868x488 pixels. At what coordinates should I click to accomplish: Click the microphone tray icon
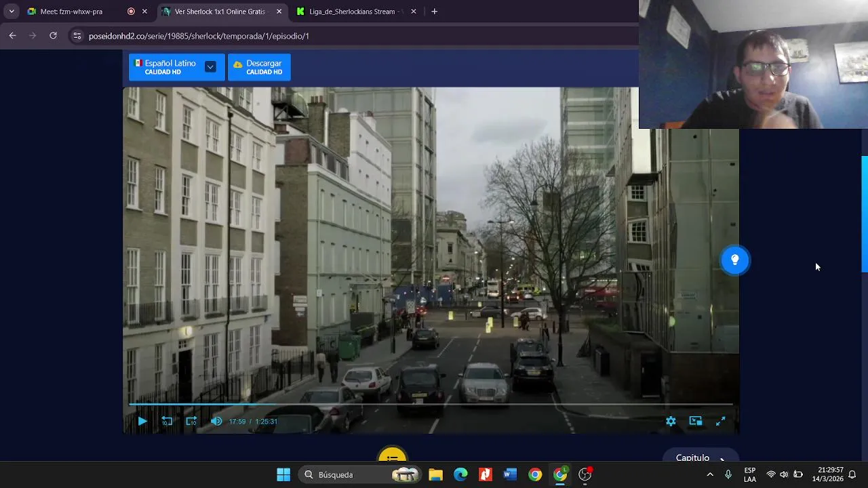tap(728, 474)
